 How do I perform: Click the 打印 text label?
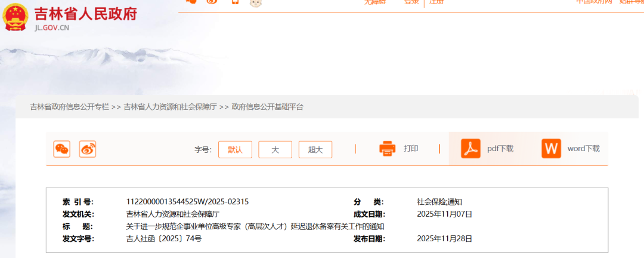click(x=411, y=149)
